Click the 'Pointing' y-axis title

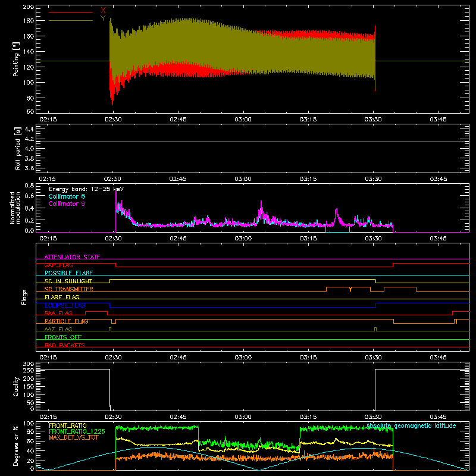pos(16,59)
